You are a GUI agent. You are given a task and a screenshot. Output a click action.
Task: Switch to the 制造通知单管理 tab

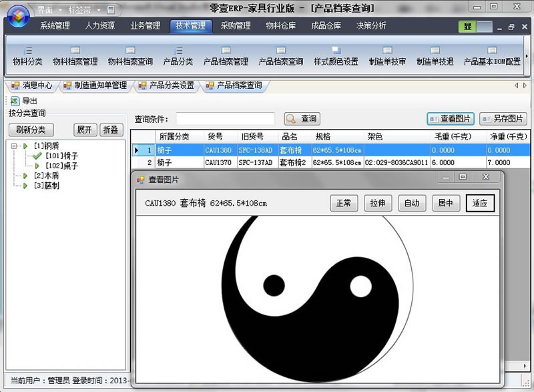coord(95,85)
